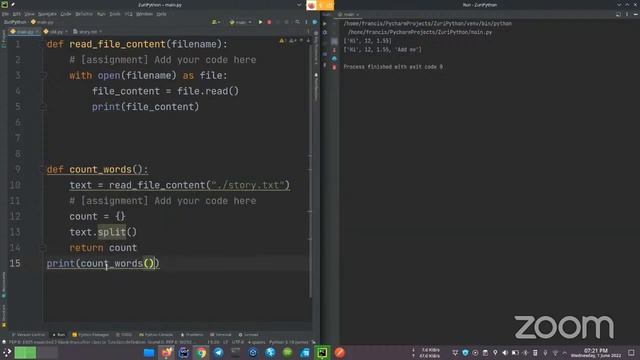This screenshot has height=360, width=640.
Task: Switch to the PyCharm taskbar icon
Action: click(x=322, y=353)
